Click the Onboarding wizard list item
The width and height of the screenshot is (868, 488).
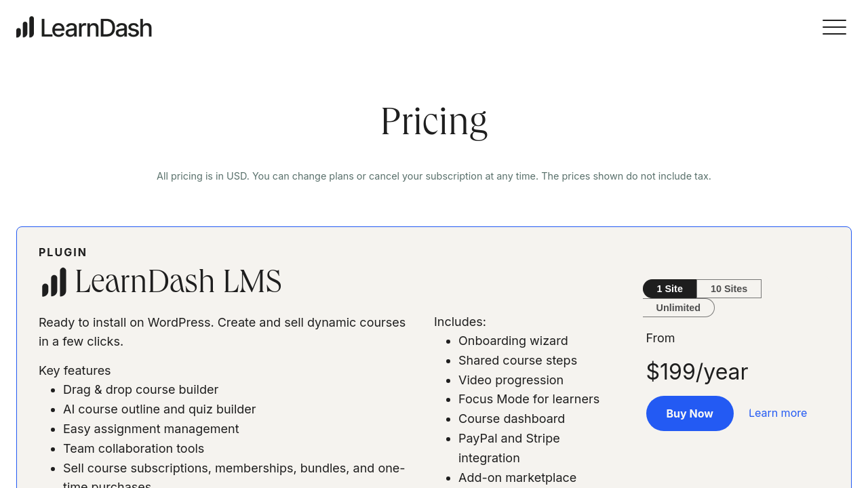pos(513,341)
